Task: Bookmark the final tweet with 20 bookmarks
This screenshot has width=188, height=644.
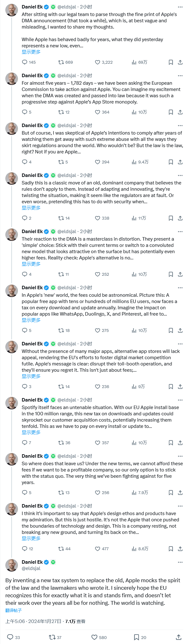Action: (140, 637)
